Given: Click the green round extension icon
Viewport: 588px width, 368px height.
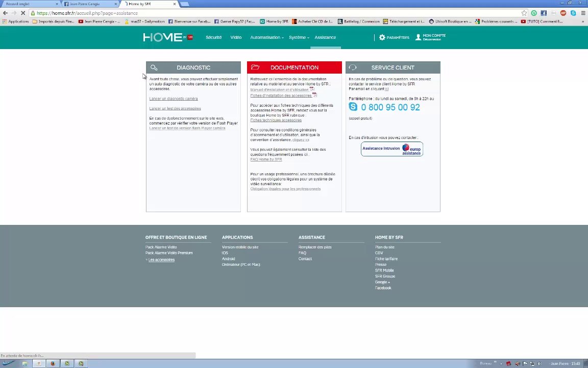Looking at the screenshot, I should point(533,13).
